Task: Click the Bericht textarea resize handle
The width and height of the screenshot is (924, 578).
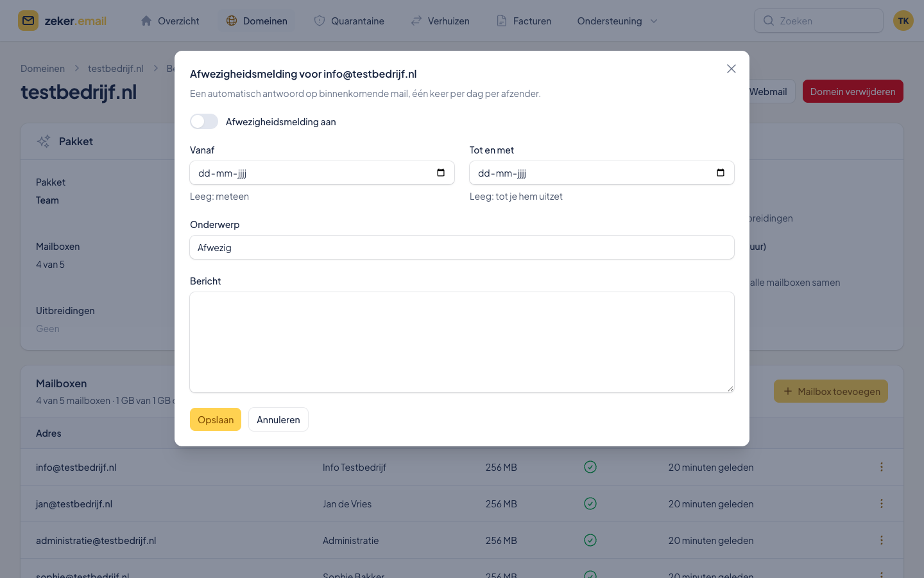Action: [x=730, y=388]
